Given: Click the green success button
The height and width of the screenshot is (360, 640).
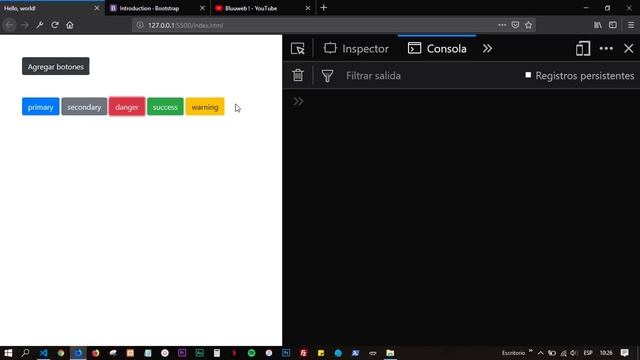Looking at the screenshot, I should coord(165,107).
